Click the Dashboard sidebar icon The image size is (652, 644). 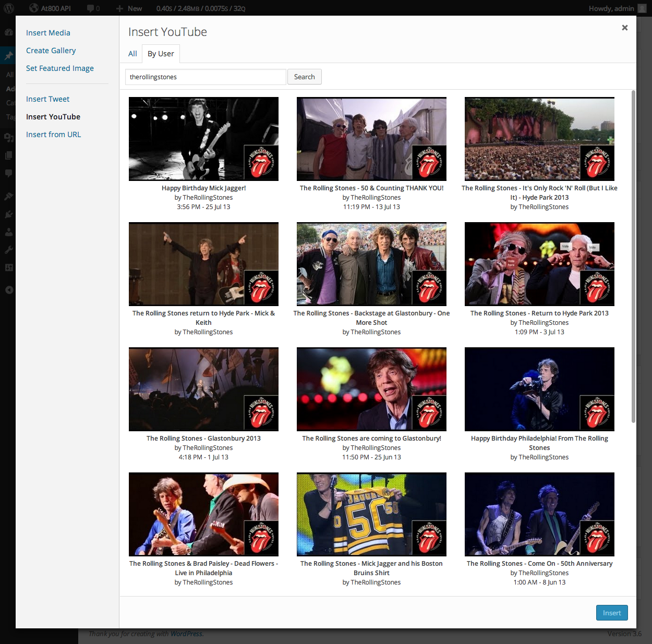click(9, 32)
